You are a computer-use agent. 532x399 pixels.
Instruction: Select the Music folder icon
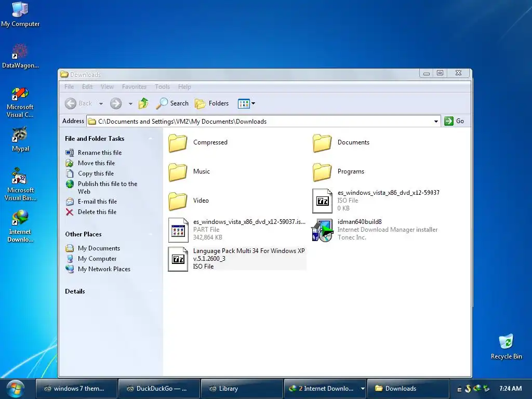point(178,171)
